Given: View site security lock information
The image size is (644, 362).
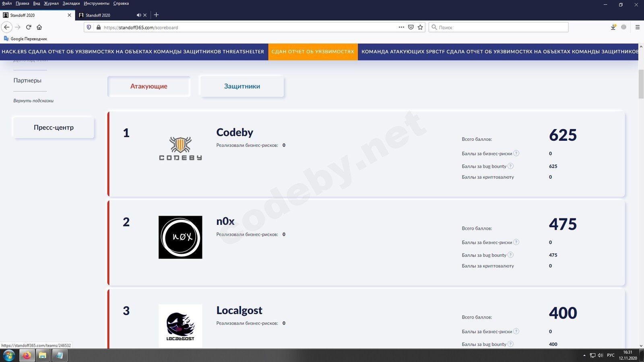Looking at the screenshot, I should (98, 27).
